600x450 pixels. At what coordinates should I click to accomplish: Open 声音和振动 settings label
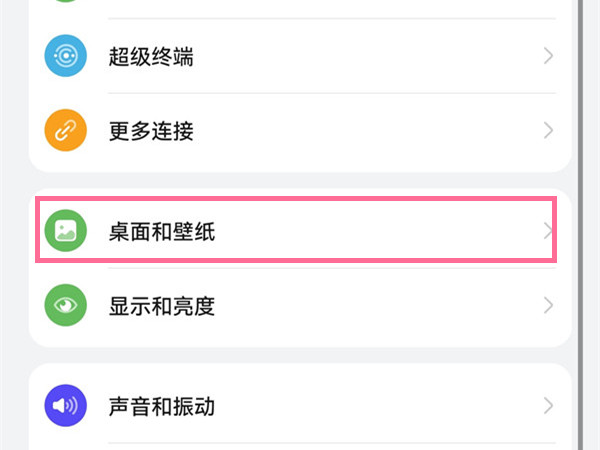162,407
